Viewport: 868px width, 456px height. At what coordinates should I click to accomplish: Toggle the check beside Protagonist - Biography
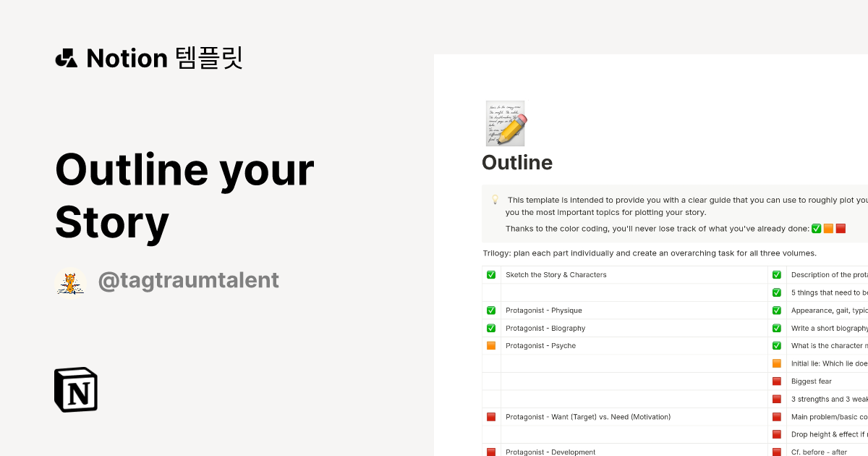coord(490,328)
